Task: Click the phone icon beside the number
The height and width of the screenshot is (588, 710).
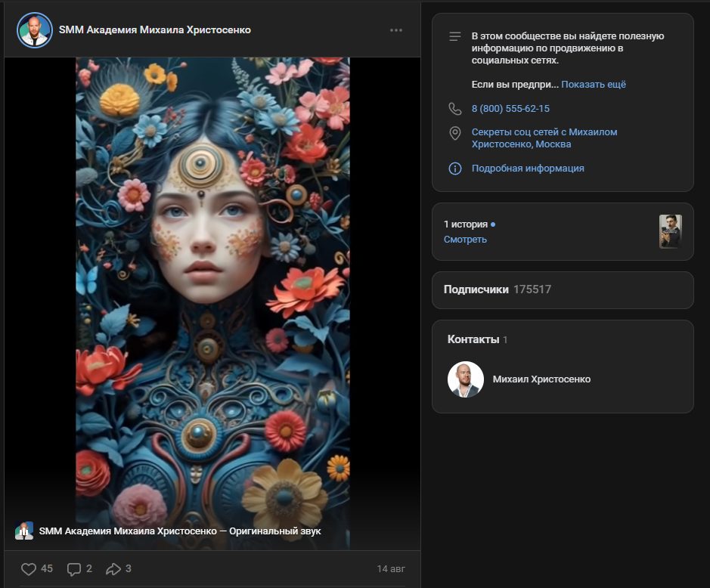Action: (454, 109)
